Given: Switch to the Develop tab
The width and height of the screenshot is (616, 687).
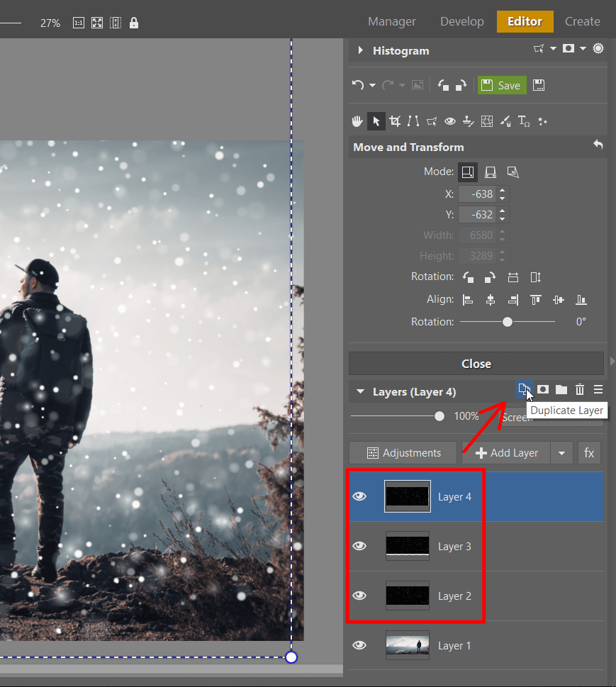Looking at the screenshot, I should [461, 21].
